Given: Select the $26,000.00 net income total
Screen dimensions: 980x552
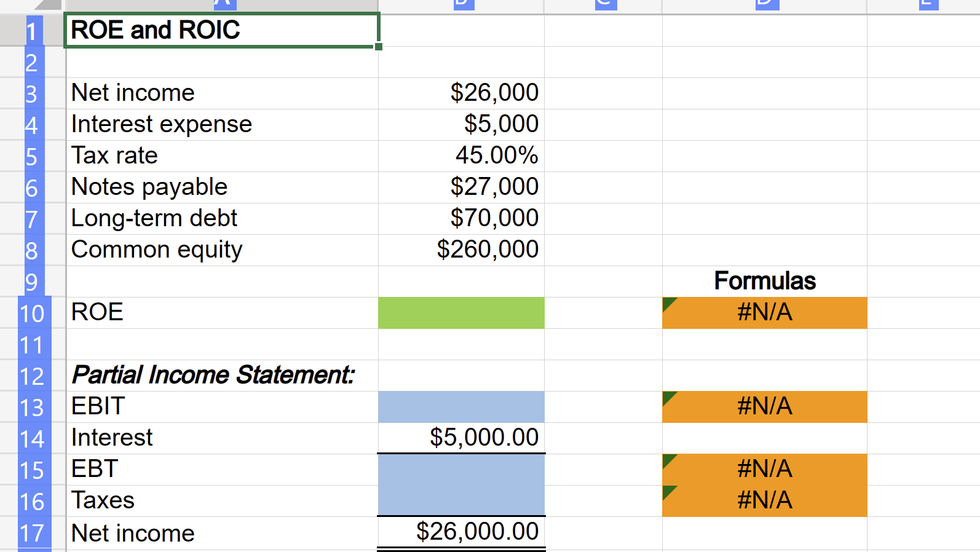Looking at the screenshot, I should 461,532.
